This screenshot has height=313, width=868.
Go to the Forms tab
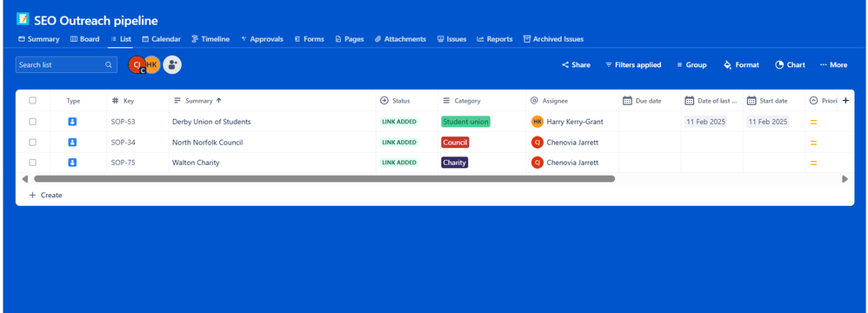pyautogui.click(x=309, y=39)
